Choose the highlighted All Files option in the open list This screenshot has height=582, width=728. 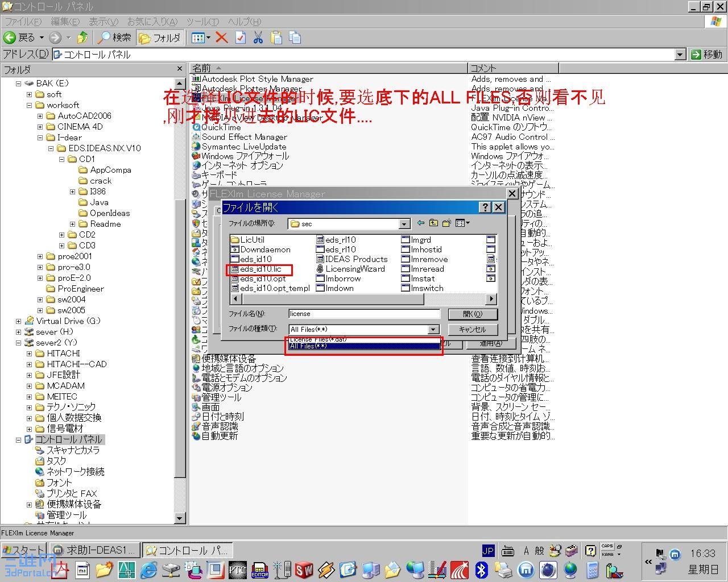click(x=364, y=346)
